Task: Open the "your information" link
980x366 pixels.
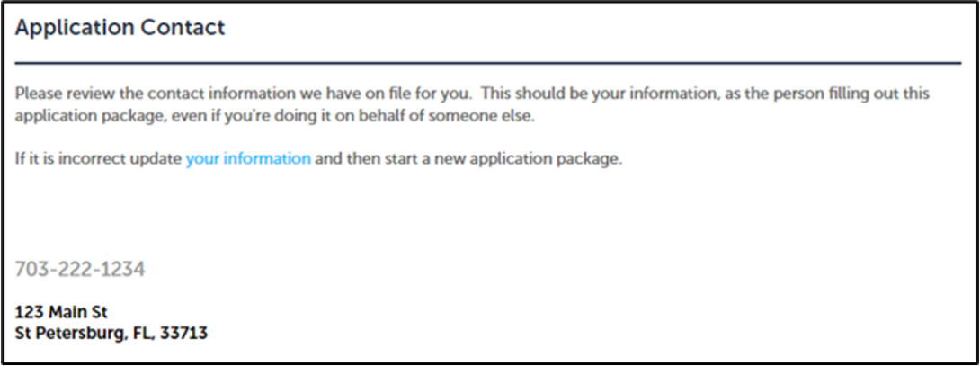Action: (248, 159)
